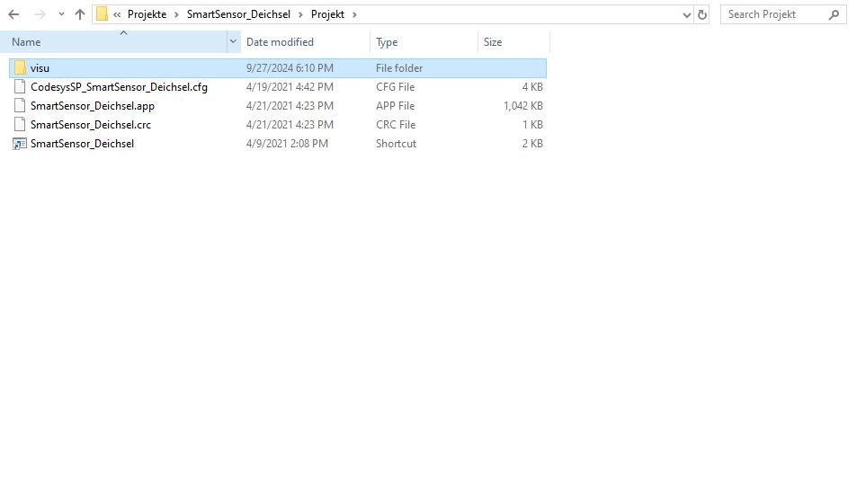Sort by the Type column
The image size is (857, 504).
click(424, 42)
